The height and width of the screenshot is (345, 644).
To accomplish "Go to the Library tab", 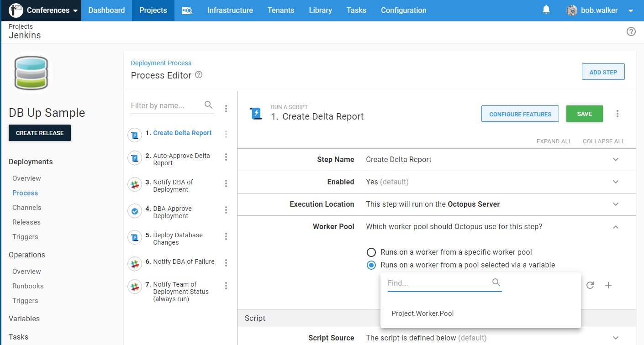I will point(320,10).
